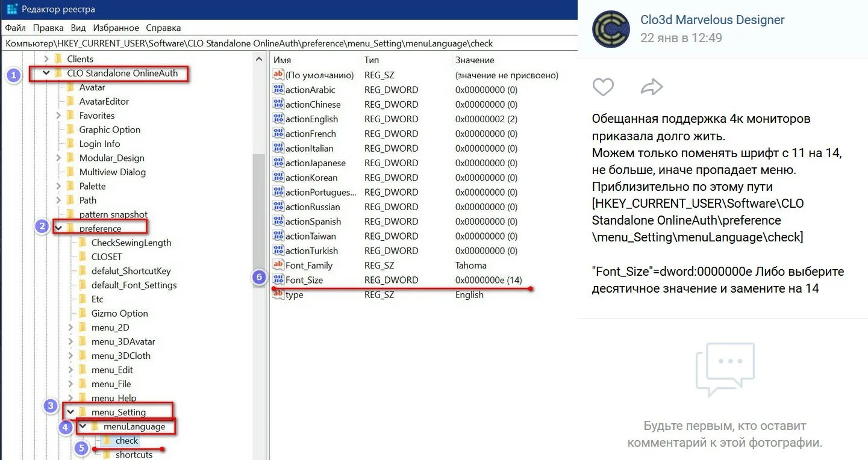Click the (По умолчанию) string value icon
Screen dimensions: 868x460
tap(278, 75)
